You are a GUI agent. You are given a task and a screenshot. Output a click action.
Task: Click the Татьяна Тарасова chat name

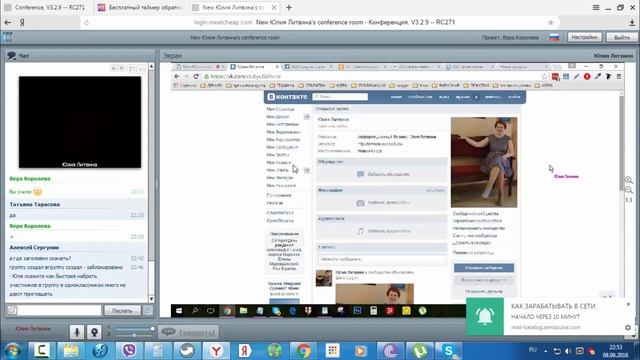point(35,204)
